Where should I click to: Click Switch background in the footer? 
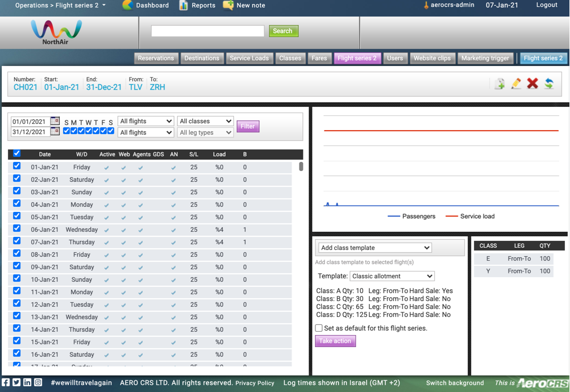click(454, 383)
